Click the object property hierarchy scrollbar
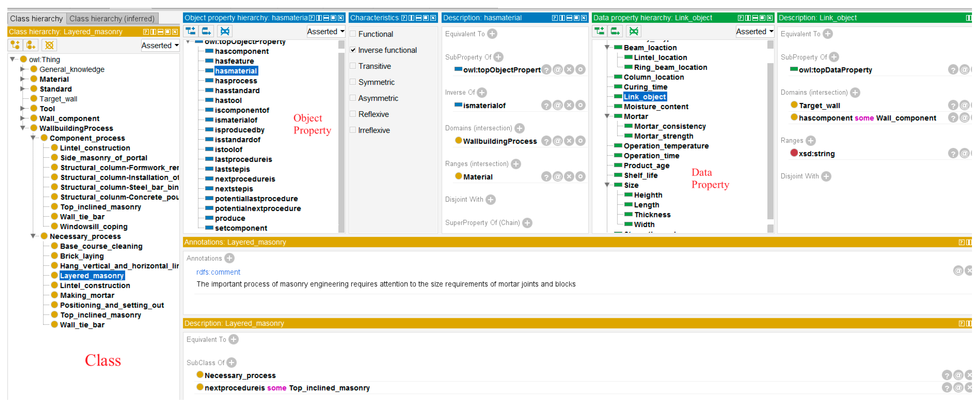Screen dimensions: 980x404 pos(341,137)
